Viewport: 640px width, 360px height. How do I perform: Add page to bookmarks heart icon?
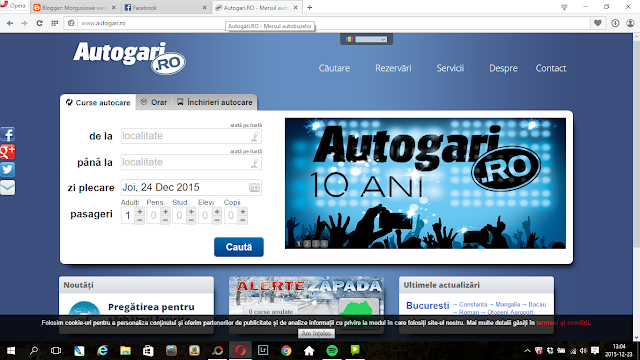pos(598,23)
